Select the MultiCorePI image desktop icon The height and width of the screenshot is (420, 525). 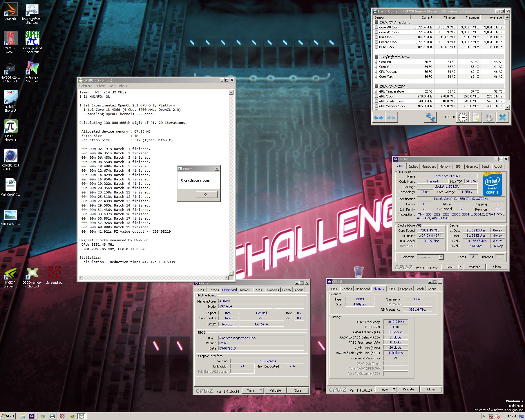coord(10,217)
